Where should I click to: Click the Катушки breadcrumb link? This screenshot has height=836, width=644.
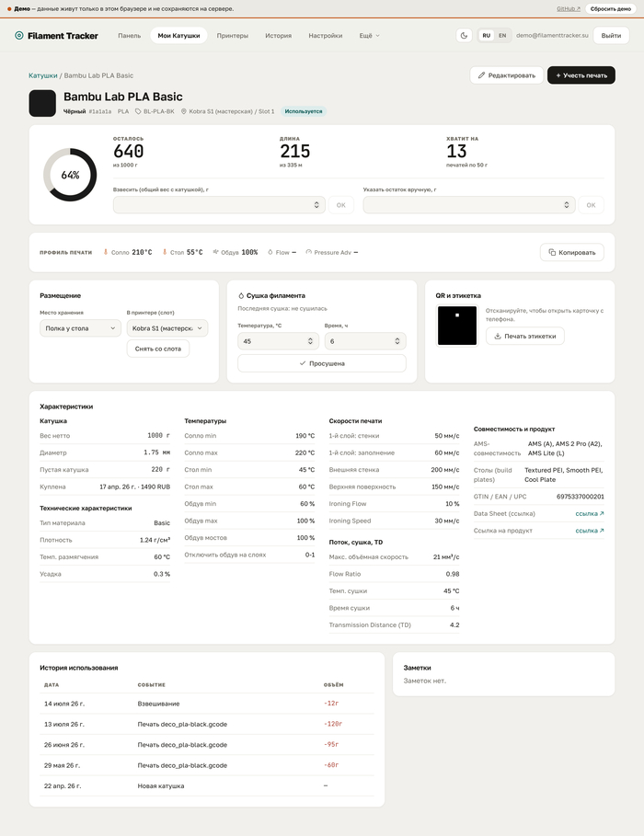pos(42,75)
